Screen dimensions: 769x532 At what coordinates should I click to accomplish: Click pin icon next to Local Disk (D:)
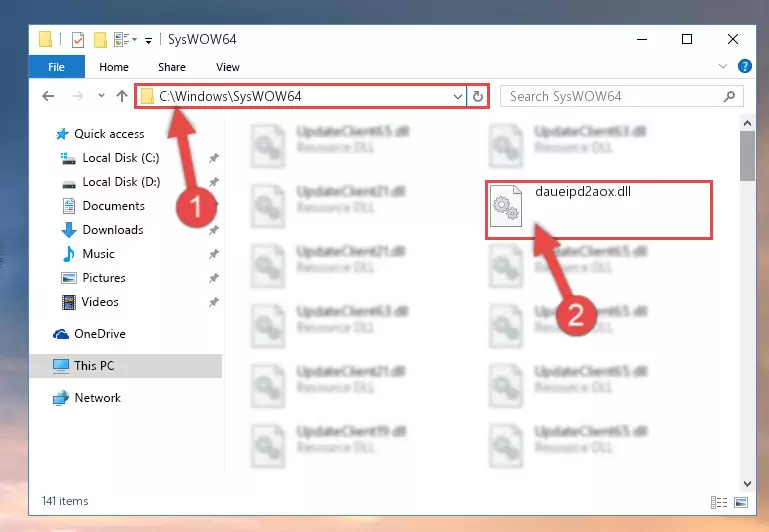(213, 182)
